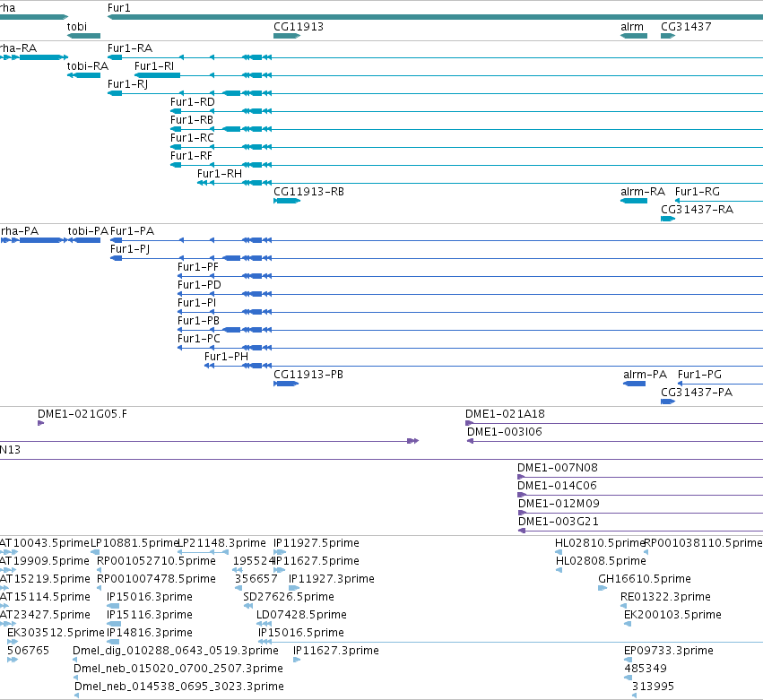This screenshot has height=700, width=763.
Task: Click the CG11913-RB transcript label
Action: (308, 192)
